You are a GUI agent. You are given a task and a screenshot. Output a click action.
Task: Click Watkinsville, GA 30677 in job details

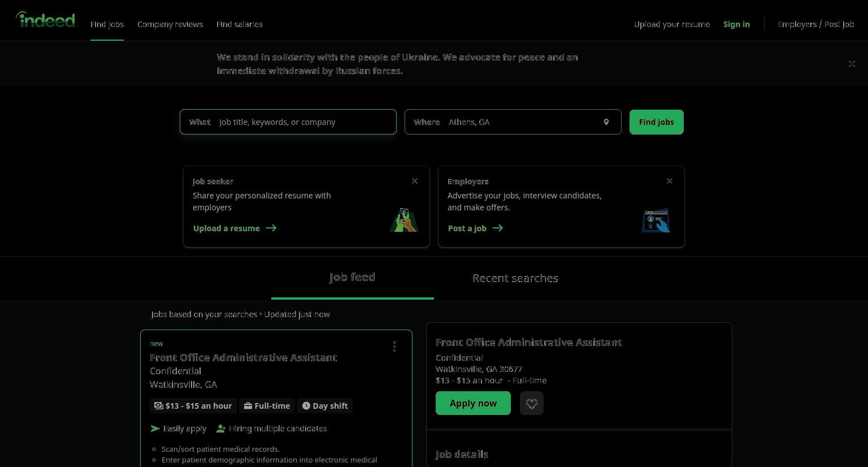[479, 369]
